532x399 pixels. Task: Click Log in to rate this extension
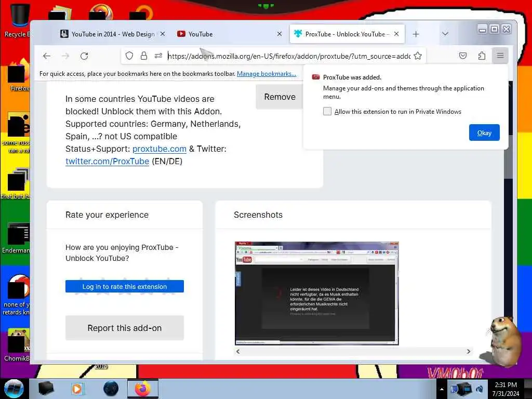[x=125, y=286]
